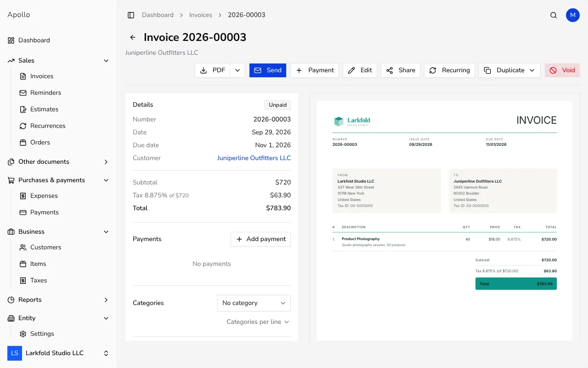Open Customers in the sidebar
Image resolution: width=588 pixels, height=368 pixels.
click(x=64, y=247)
